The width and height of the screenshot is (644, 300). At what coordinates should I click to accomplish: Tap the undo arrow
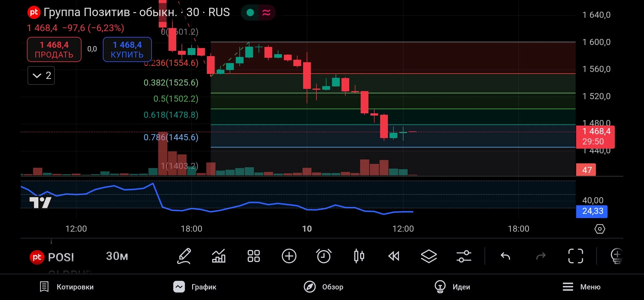coord(505,256)
